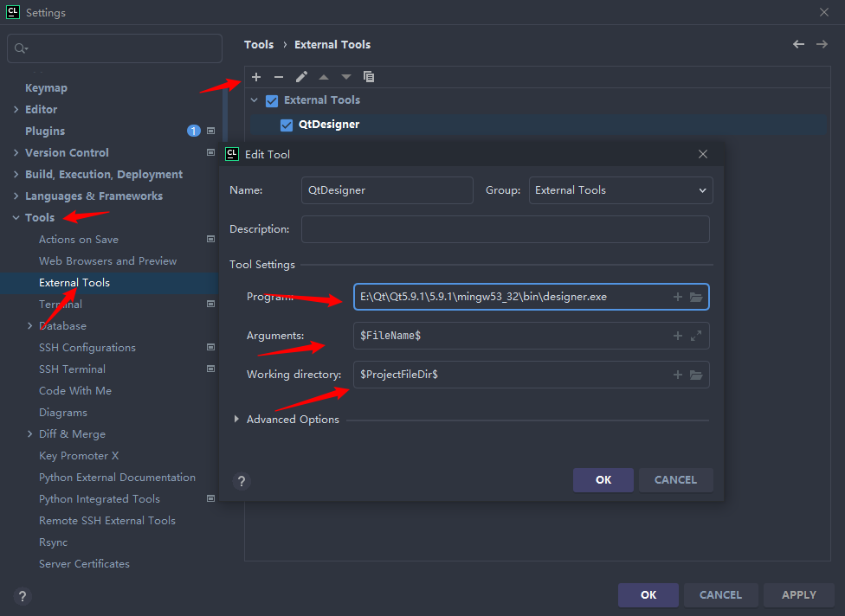Expand the Diff & Merge subcategory
Screen dimensions: 845x616
[x=29, y=434]
